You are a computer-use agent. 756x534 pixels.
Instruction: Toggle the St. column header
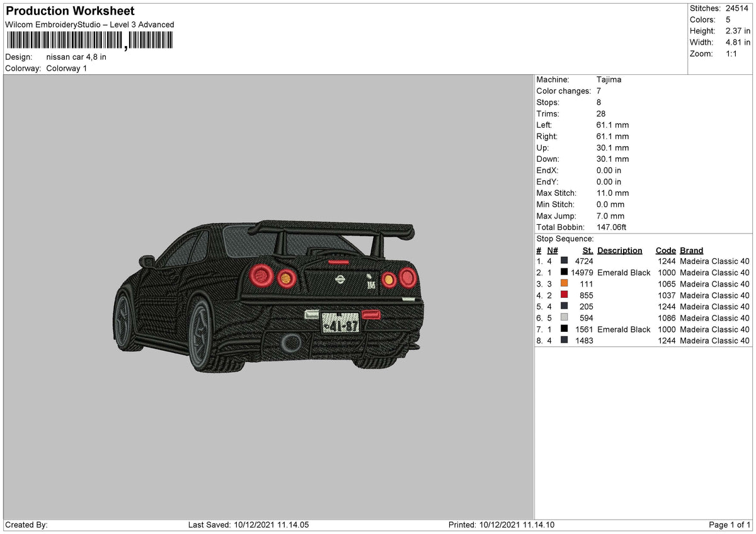(x=587, y=250)
